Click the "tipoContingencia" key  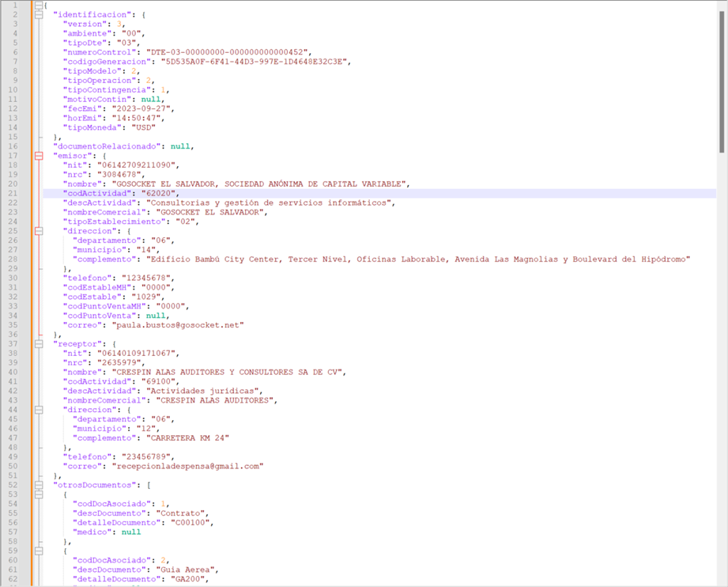(x=107, y=89)
